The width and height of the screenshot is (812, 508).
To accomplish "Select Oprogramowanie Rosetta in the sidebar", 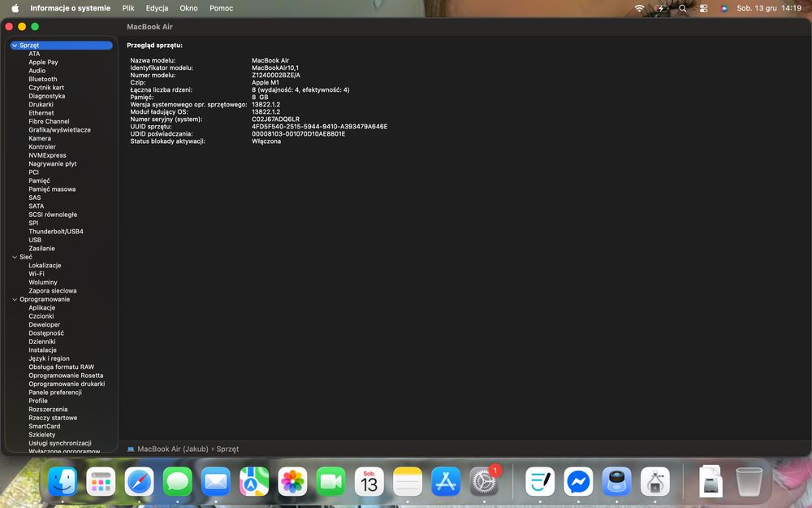I will (66, 376).
